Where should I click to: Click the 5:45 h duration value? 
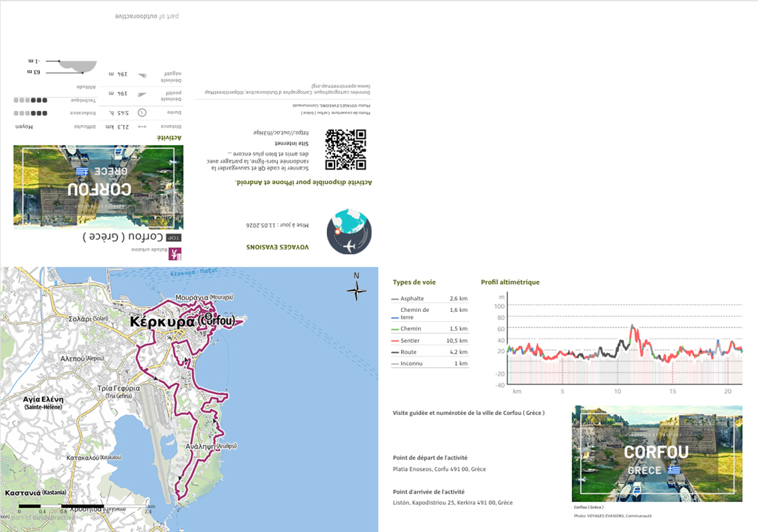click(x=120, y=112)
